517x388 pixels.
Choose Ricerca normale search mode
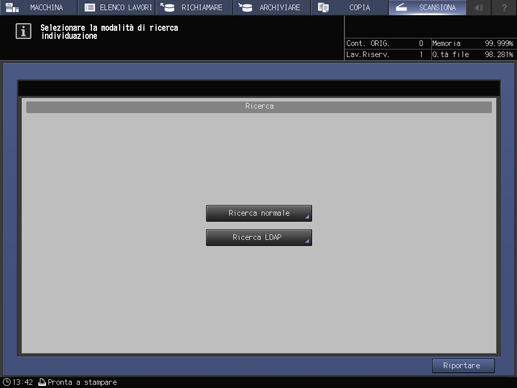(x=259, y=213)
